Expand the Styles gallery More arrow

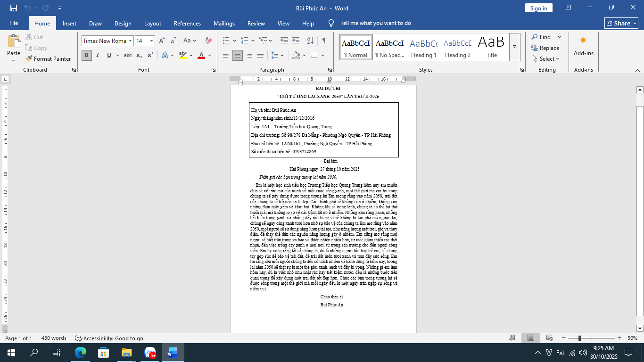pos(515,47)
